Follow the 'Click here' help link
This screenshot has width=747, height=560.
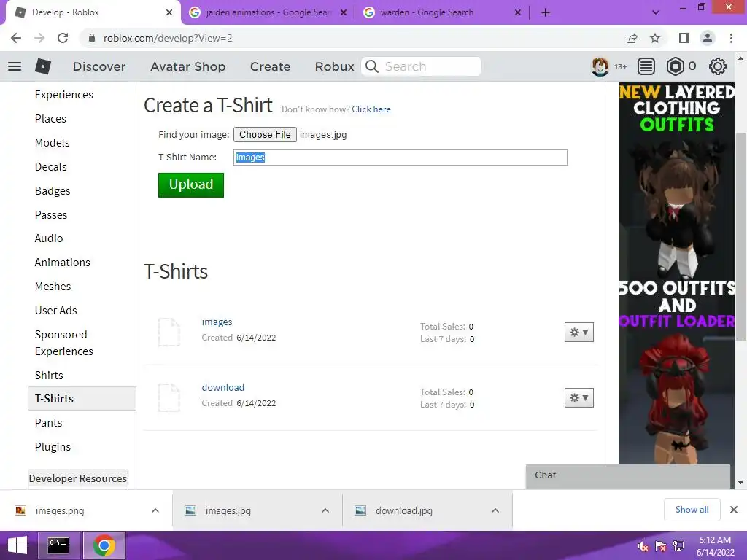371,109
